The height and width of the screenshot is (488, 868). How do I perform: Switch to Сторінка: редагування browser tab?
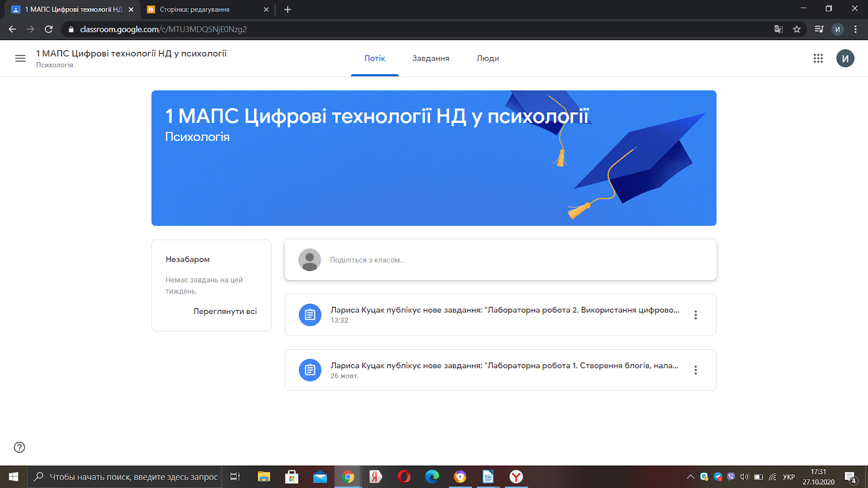[x=208, y=9]
